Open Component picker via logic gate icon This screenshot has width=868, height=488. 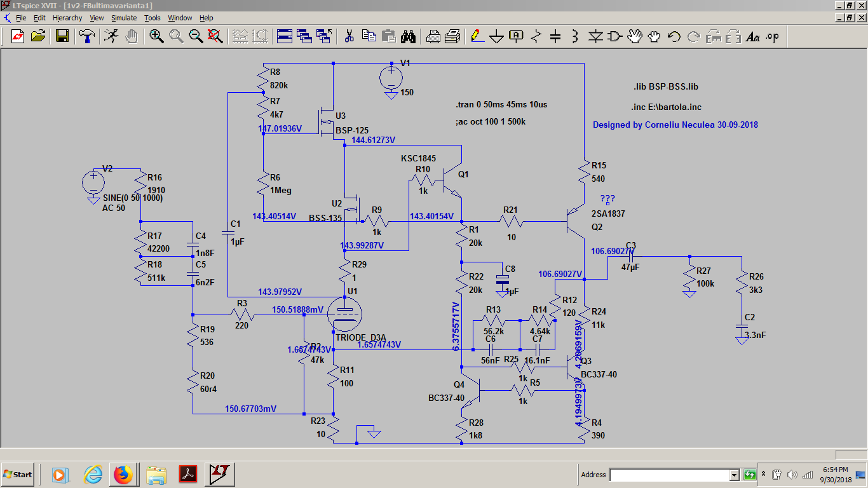615,36
